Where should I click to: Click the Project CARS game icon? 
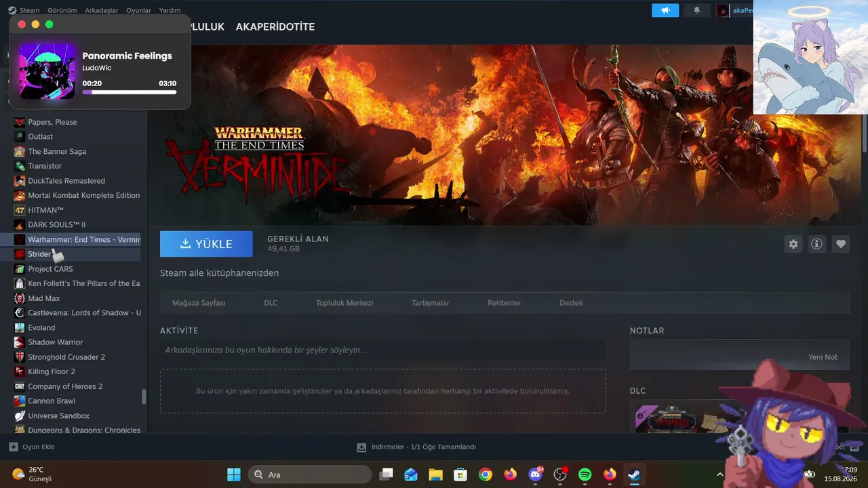[x=20, y=269]
